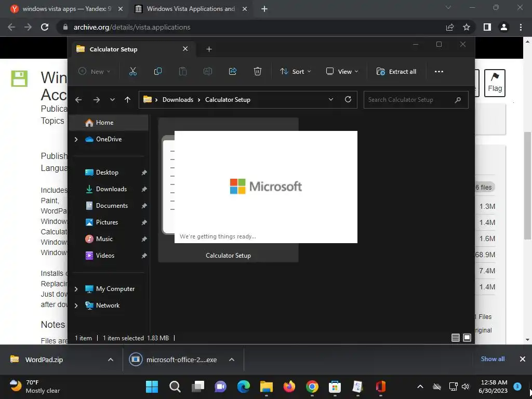Open WordPad.zip download options chevron

pyautogui.click(x=111, y=360)
